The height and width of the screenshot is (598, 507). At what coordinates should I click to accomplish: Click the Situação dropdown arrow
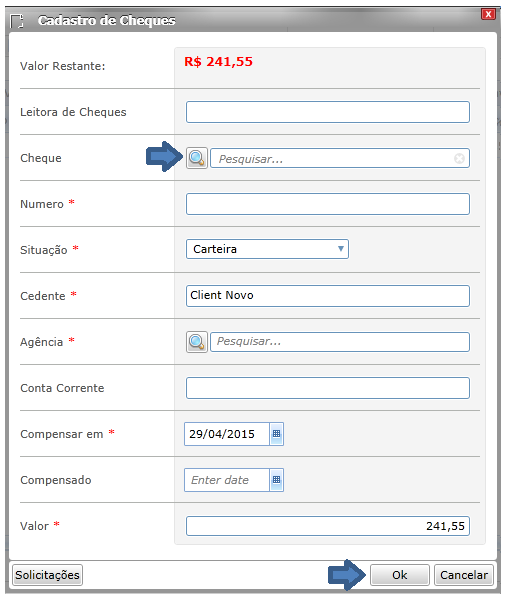(x=341, y=249)
